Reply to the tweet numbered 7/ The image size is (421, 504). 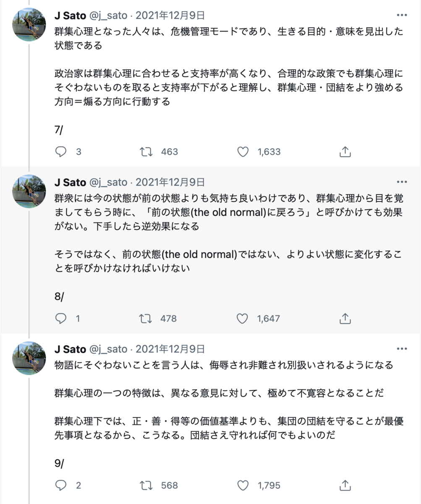pos(61,152)
